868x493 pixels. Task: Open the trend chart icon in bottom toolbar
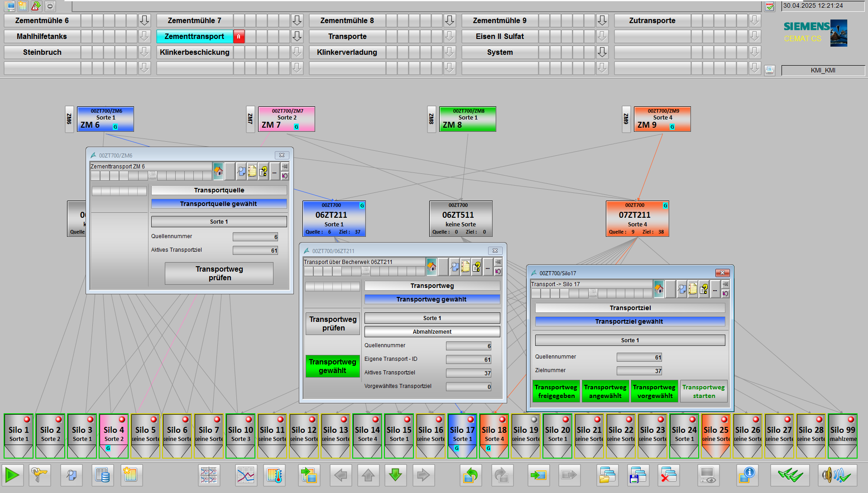pos(246,475)
